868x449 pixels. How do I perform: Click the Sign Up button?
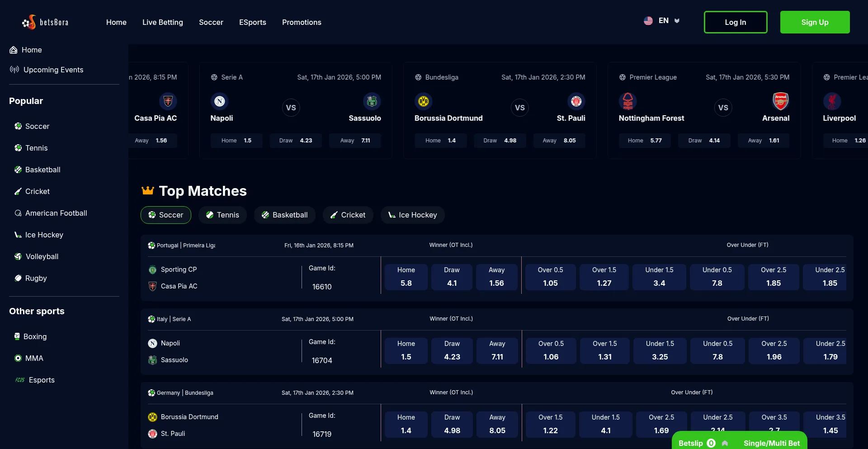coord(815,22)
